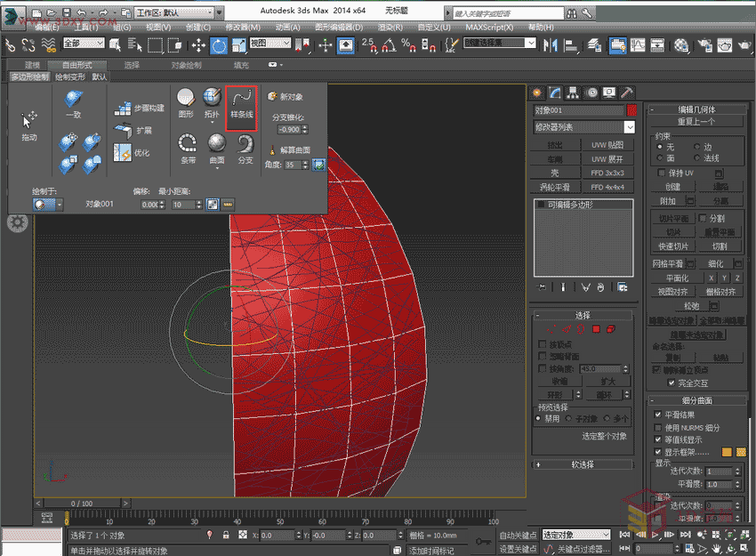Choose the 条带 (Strips) tool
This screenshot has width=756, height=556.
coord(188,142)
